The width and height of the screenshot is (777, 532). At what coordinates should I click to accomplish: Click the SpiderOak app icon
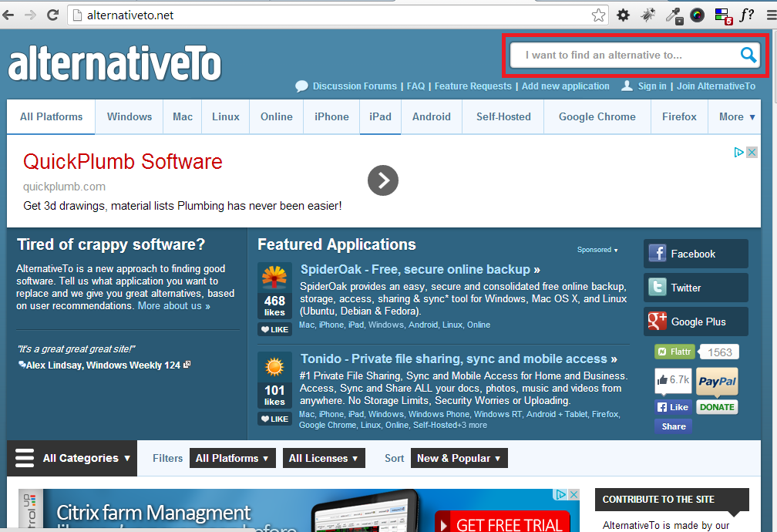point(274,277)
